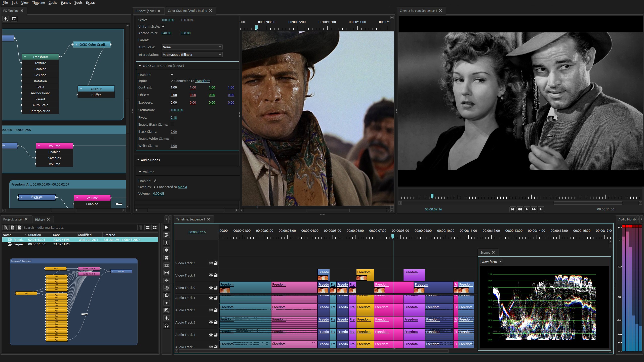
Task: Select the Edit (I-beam) tool
Action: [166, 243]
